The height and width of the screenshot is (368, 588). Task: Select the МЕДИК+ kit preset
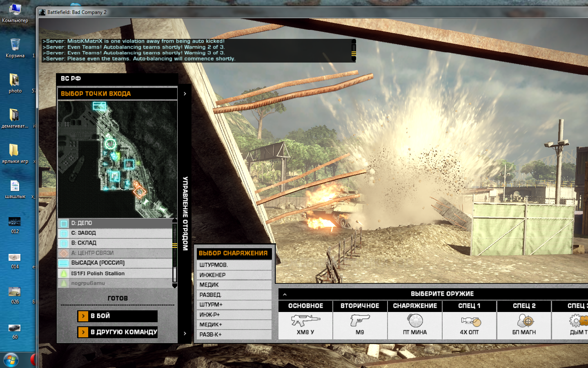pyautogui.click(x=234, y=325)
